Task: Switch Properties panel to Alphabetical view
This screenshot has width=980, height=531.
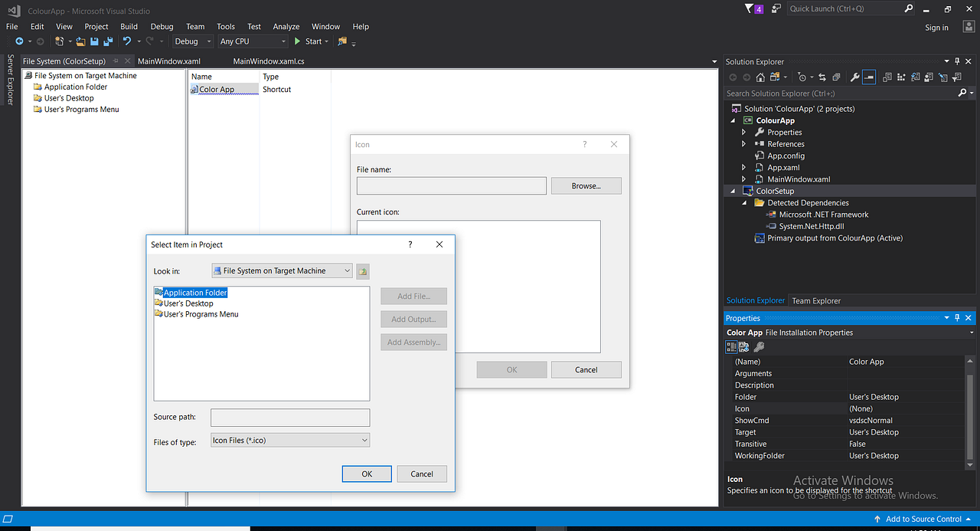Action: (x=743, y=347)
